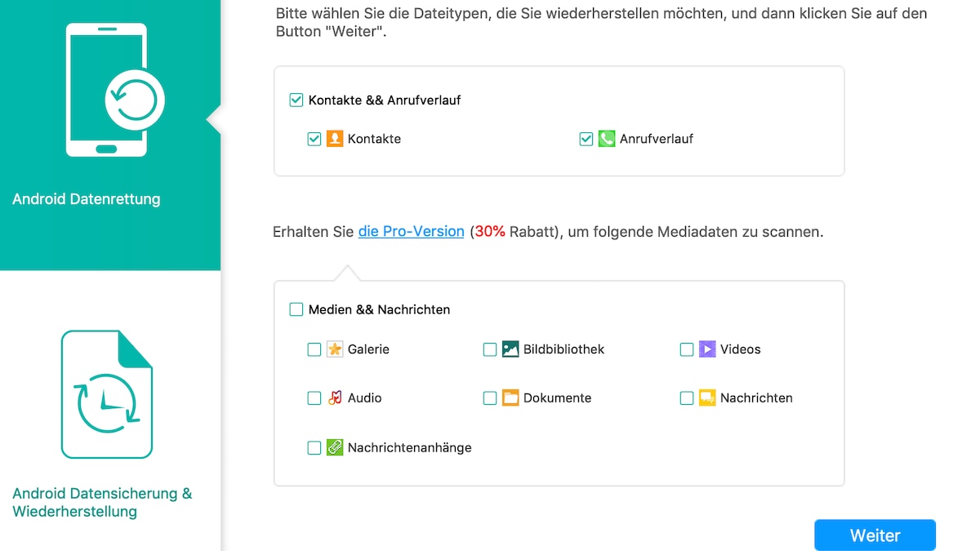This screenshot has height=551, width=980.
Task: Select the Android Datenrettung sidebar tab
Action: pos(109,135)
